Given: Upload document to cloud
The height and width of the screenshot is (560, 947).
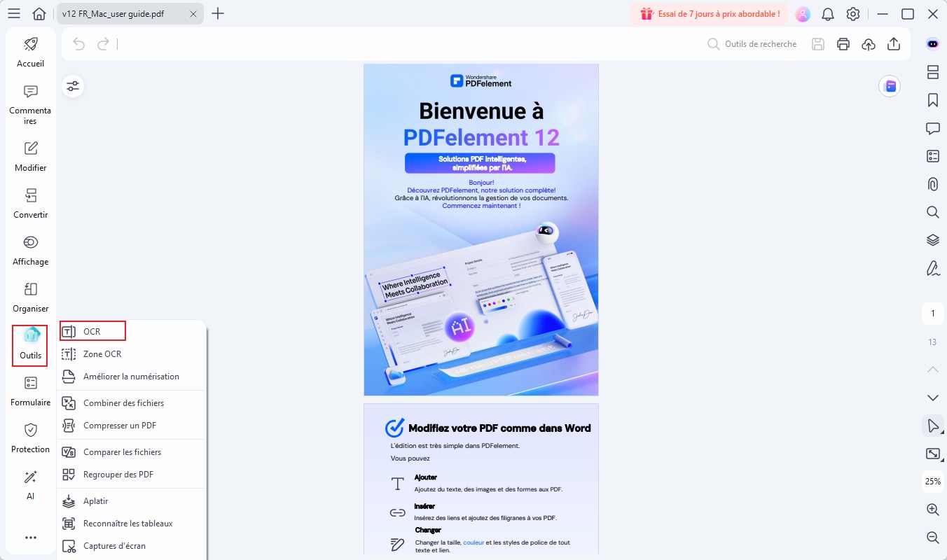Looking at the screenshot, I should (x=869, y=44).
